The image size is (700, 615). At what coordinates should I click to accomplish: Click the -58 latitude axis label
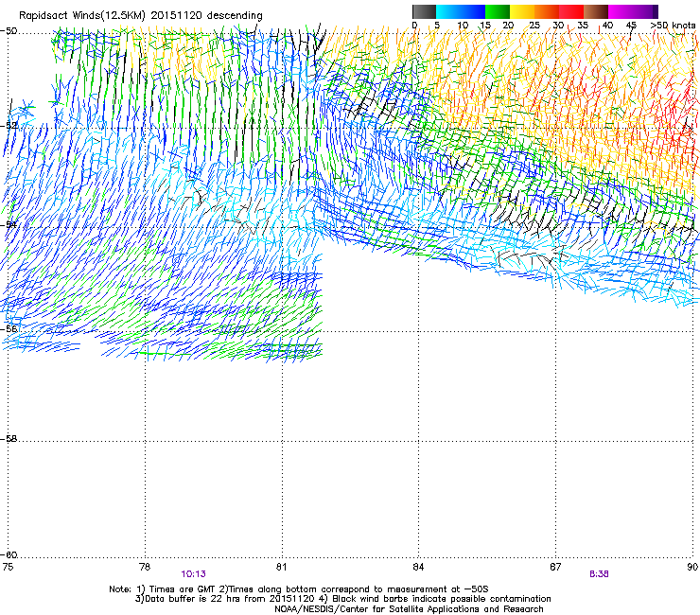click(9, 439)
